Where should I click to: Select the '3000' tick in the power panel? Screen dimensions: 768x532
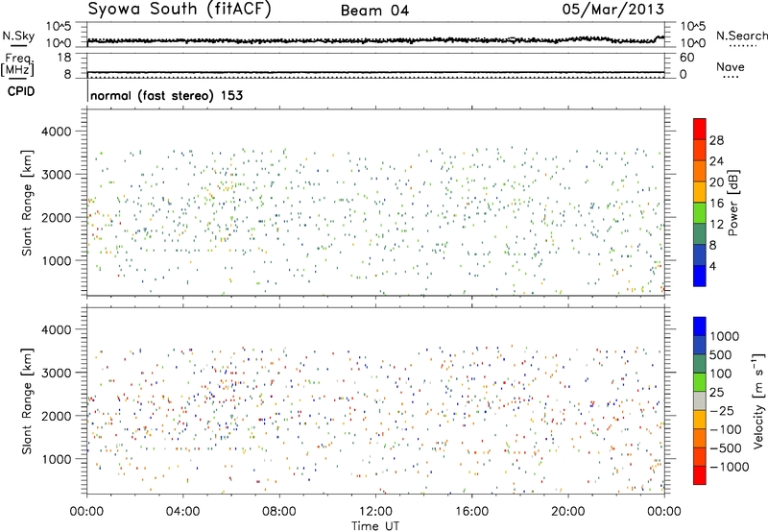57,175
